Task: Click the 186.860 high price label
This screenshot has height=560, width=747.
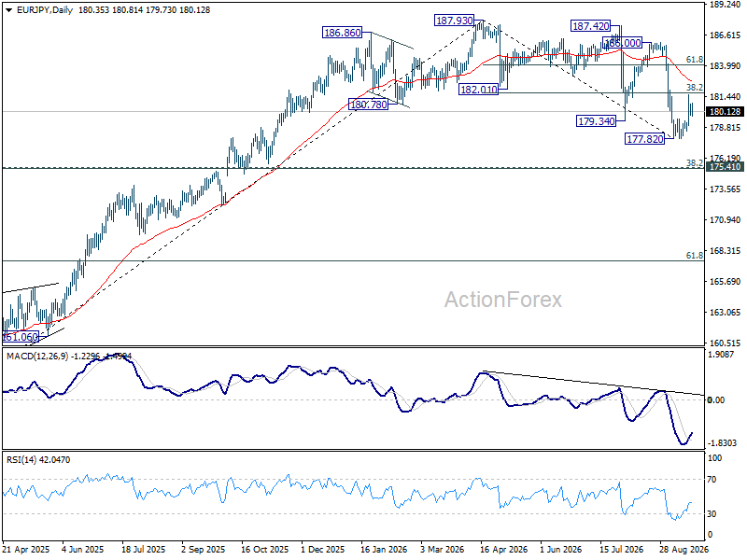Action: pos(342,33)
